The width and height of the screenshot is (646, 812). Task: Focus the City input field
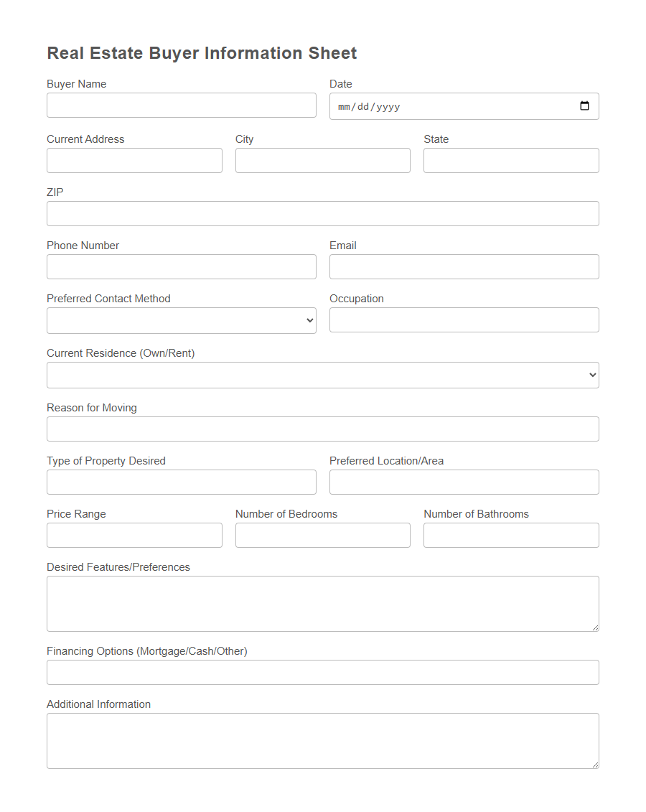tap(322, 160)
